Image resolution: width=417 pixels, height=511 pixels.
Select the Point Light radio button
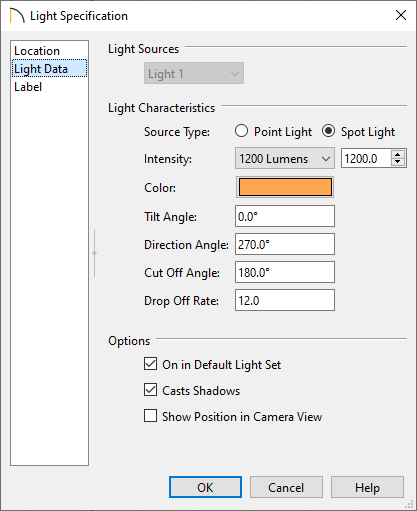click(x=241, y=131)
